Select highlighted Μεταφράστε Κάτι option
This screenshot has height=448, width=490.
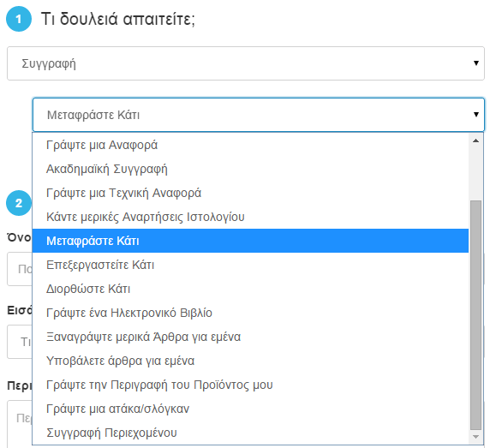(250, 241)
